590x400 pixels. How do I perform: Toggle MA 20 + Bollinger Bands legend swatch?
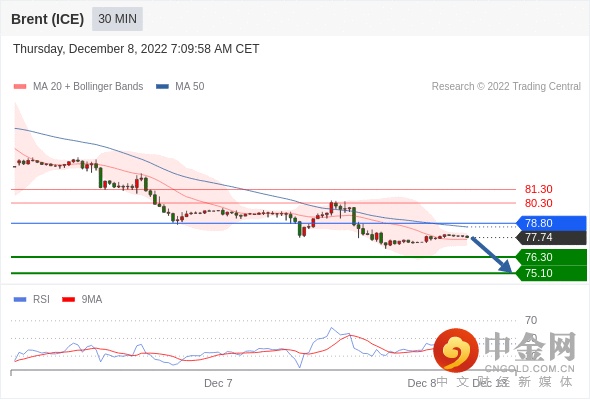pos(20,87)
